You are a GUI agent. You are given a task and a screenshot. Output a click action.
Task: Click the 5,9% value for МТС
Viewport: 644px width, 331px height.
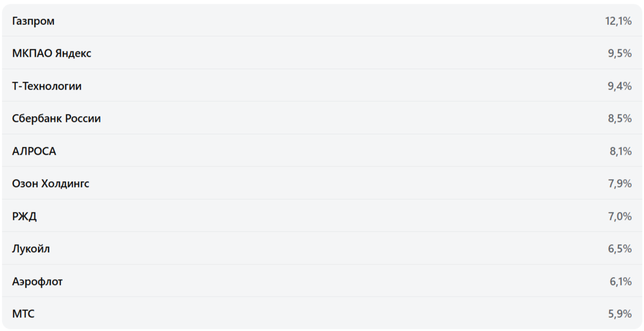(620, 314)
